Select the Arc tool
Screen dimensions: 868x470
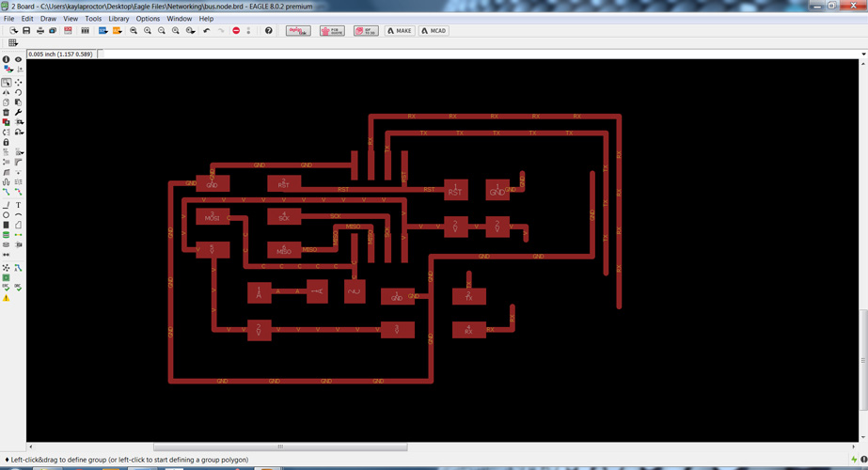pos(18,215)
